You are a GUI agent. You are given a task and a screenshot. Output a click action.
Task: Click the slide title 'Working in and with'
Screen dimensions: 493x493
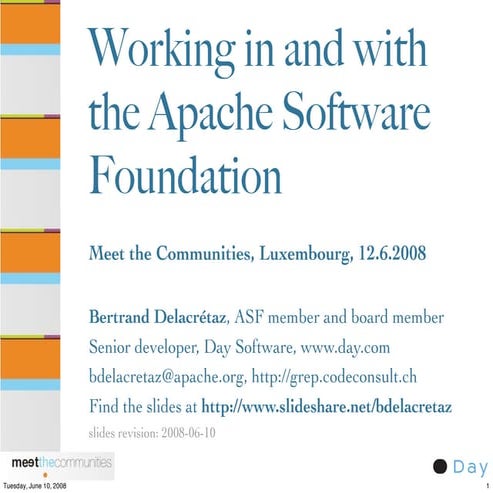(258, 52)
